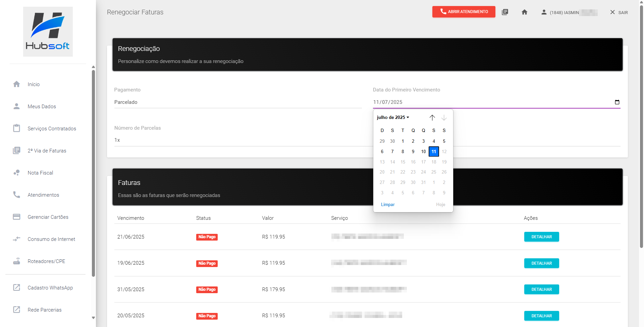Click Não Pago badge for 21/06/2025
Viewport: 644px width, 327px height.
click(x=207, y=237)
